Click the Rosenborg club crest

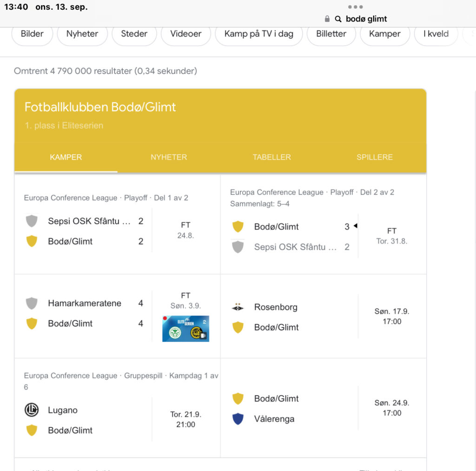tap(238, 307)
